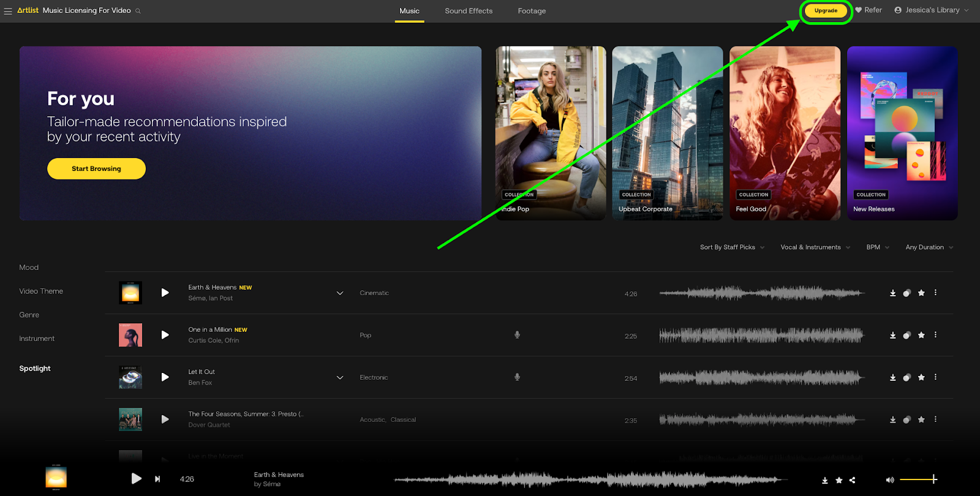
Task: Star the One in a Million track
Action: click(x=921, y=335)
